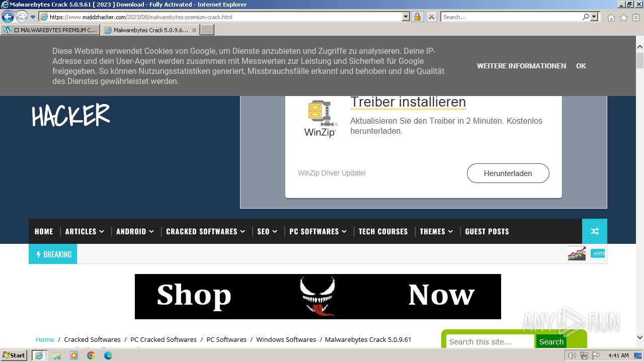
Task: Expand the PC SOFTWARES menu
Action: [318, 231]
